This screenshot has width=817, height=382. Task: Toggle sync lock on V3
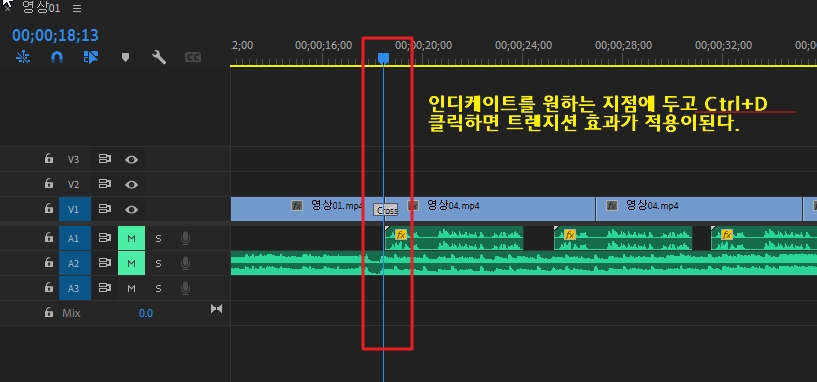(105, 159)
